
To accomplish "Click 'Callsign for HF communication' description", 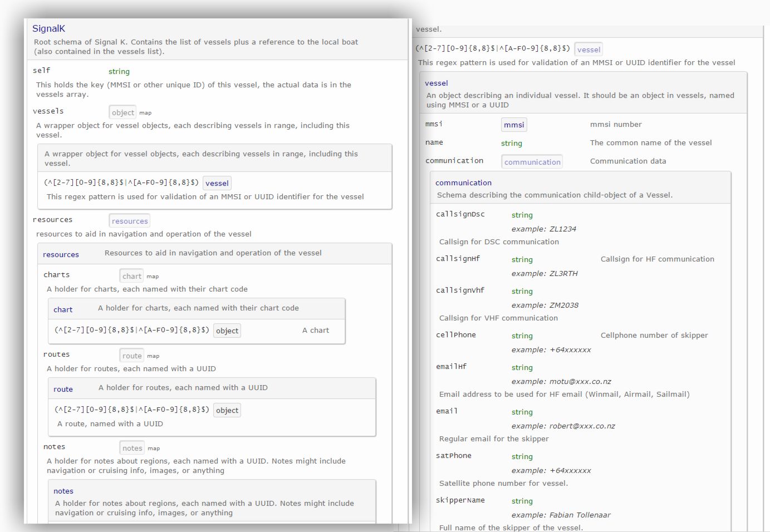I will (657, 259).
